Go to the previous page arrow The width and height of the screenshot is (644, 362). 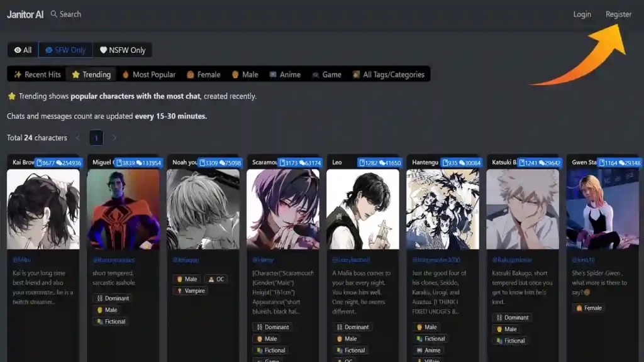click(x=78, y=138)
